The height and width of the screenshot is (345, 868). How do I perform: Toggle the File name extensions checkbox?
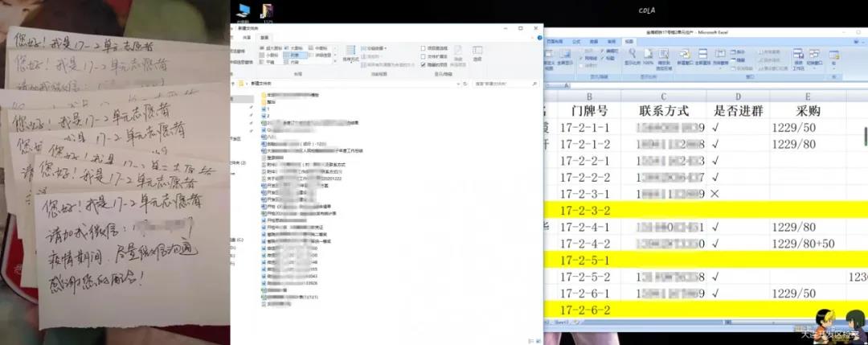424,56
